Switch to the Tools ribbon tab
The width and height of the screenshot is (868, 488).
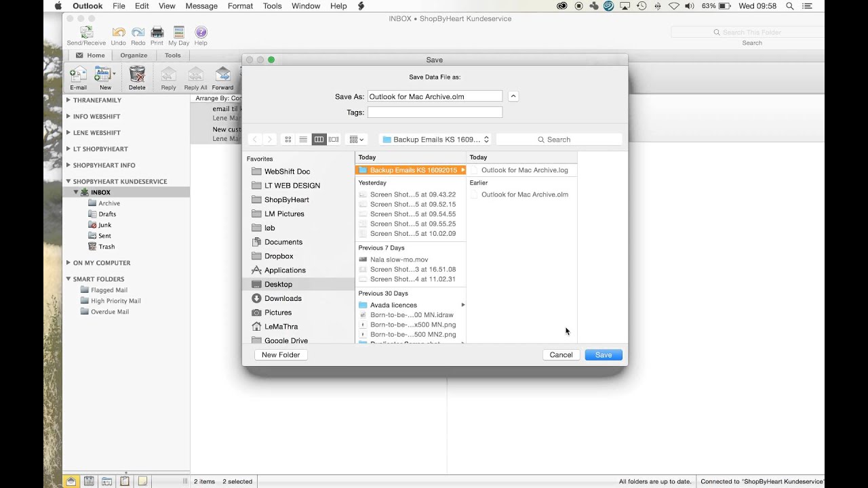(173, 56)
